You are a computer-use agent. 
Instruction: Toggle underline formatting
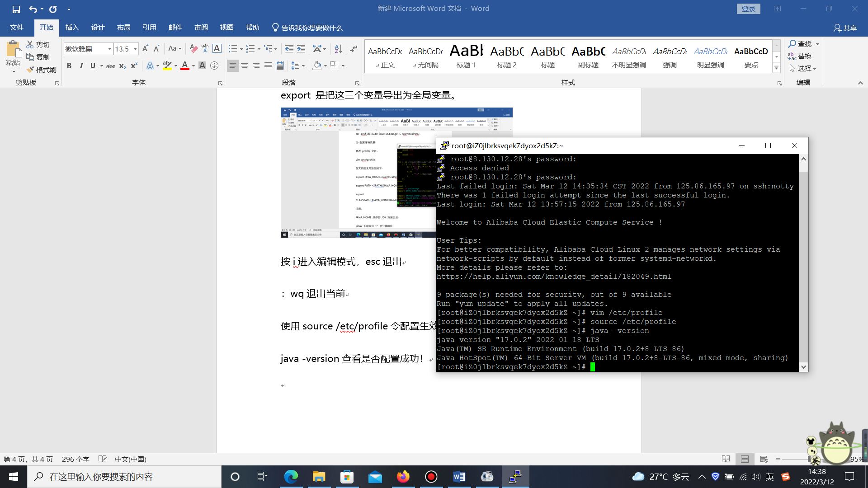[x=93, y=66]
